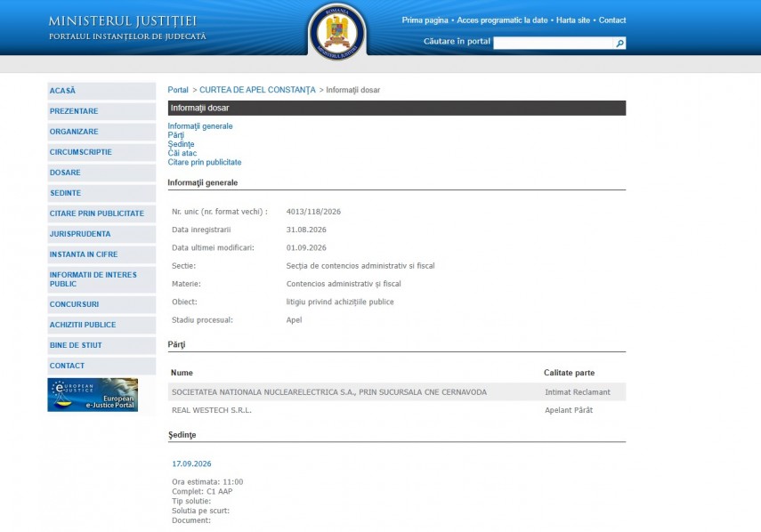Open the DOSARE sidebar menu item
761x532 pixels.
pyautogui.click(x=101, y=173)
